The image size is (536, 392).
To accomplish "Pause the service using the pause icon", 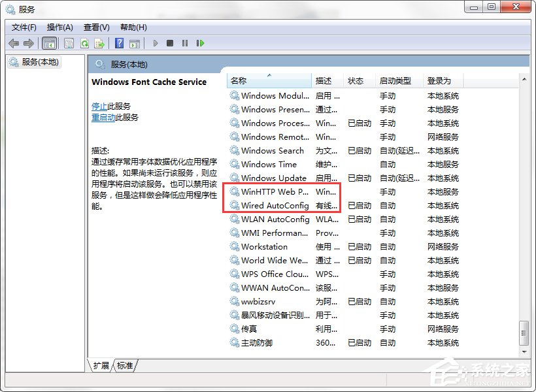I will coord(186,43).
